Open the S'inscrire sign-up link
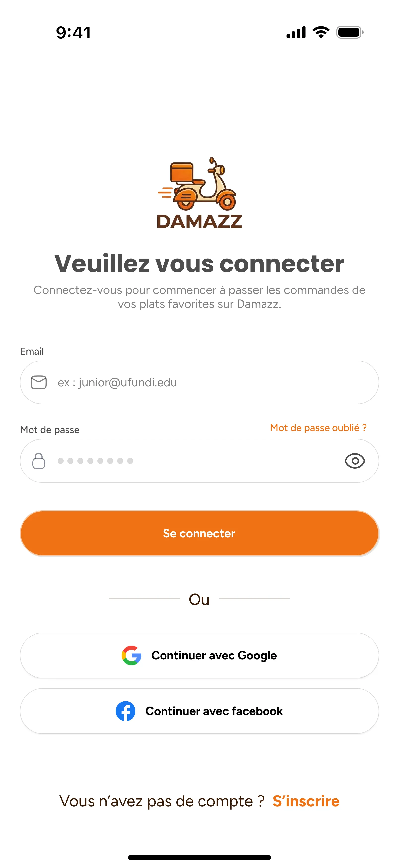399x868 pixels. tap(306, 801)
